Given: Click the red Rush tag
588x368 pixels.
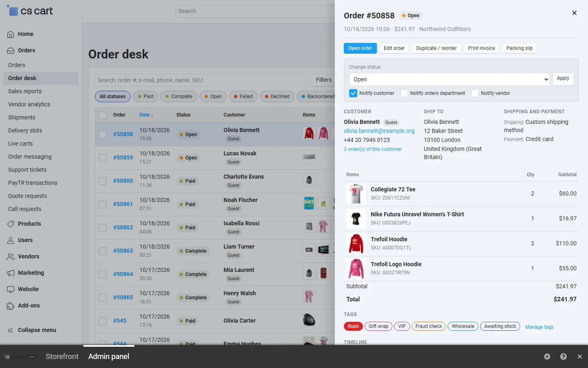Looking at the screenshot, I should coord(353,326).
